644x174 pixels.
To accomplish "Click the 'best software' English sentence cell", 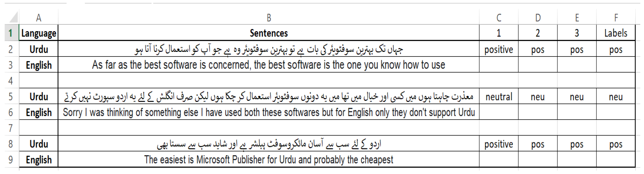I will [x=268, y=65].
